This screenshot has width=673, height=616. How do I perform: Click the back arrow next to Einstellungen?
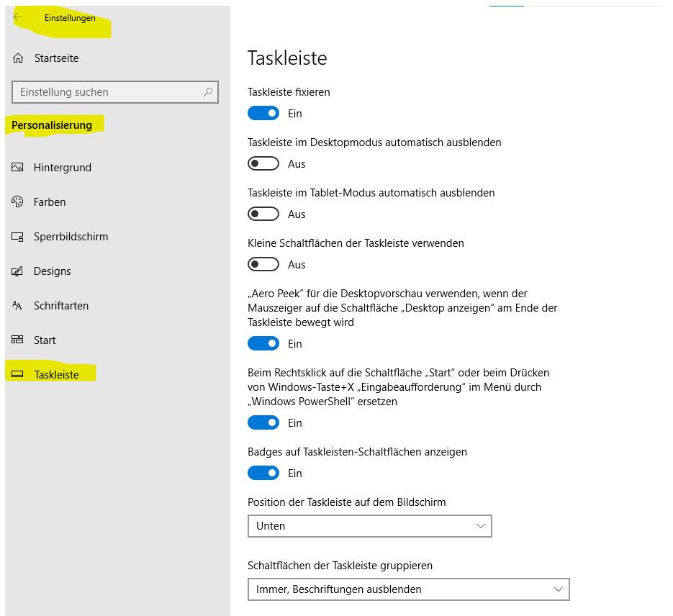17,17
